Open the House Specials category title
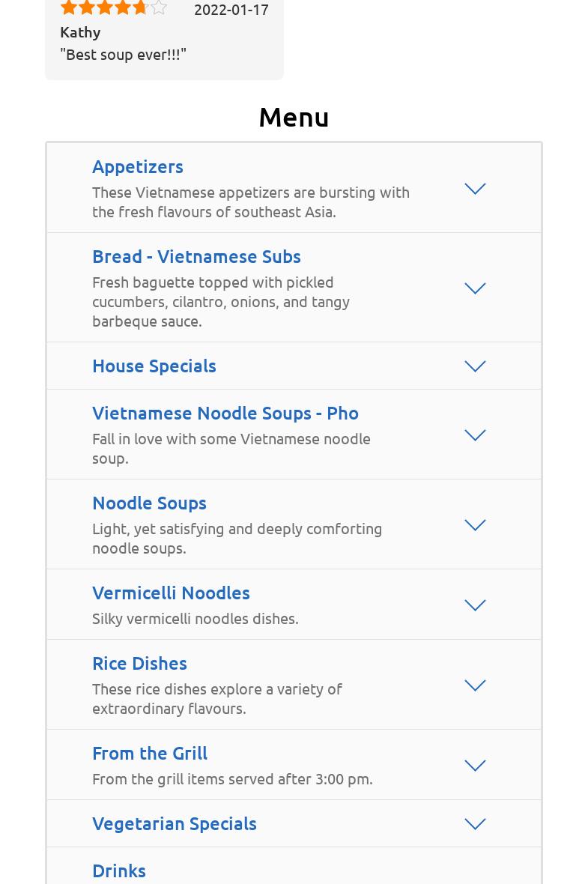 [x=154, y=366]
